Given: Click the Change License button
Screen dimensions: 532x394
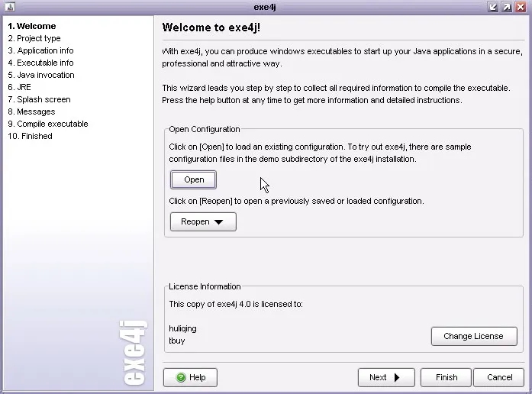Looking at the screenshot, I should [x=474, y=336].
